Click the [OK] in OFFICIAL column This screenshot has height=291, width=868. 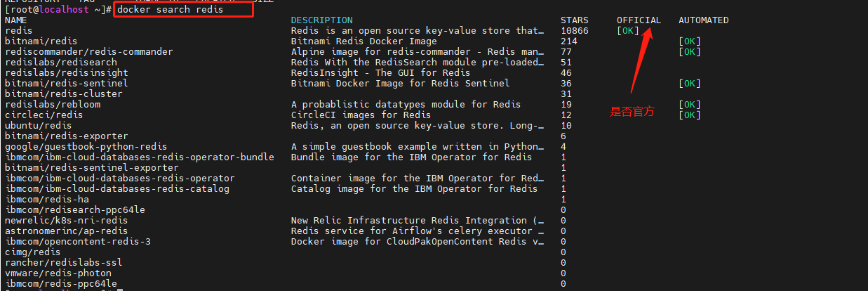point(628,31)
